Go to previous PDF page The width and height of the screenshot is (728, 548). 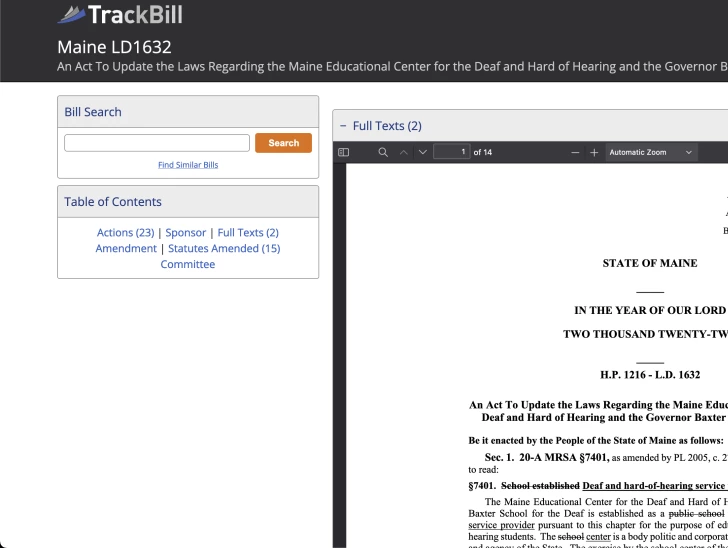tap(404, 152)
